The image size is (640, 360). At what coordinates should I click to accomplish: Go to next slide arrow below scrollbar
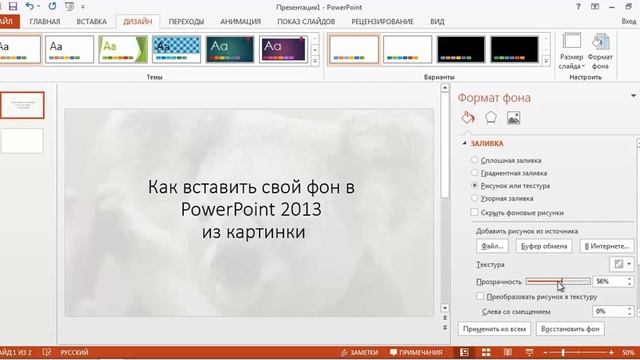coord(445,327)
